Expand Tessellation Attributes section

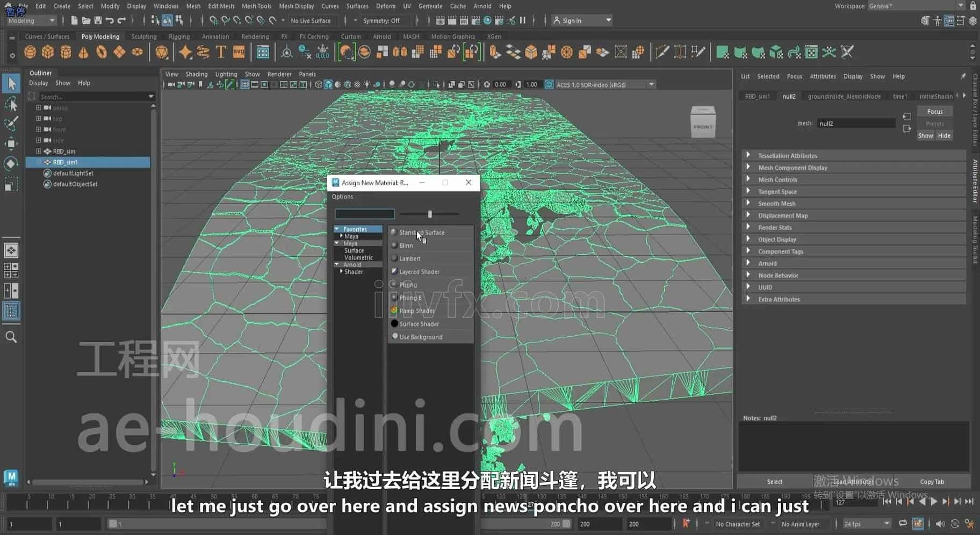pos(748,155)
